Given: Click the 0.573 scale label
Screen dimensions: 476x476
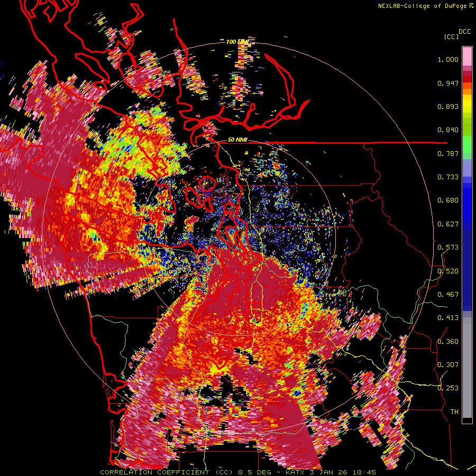Looking at the screenshot, I should point(448,248).
